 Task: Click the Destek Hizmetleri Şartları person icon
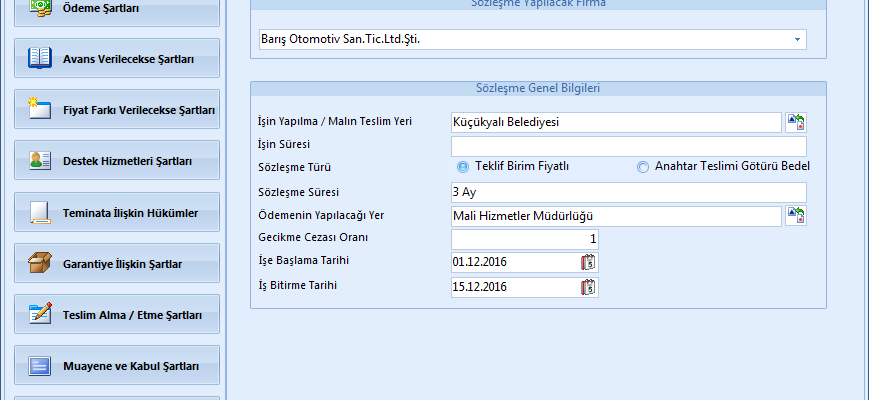(x=40, y=161)
